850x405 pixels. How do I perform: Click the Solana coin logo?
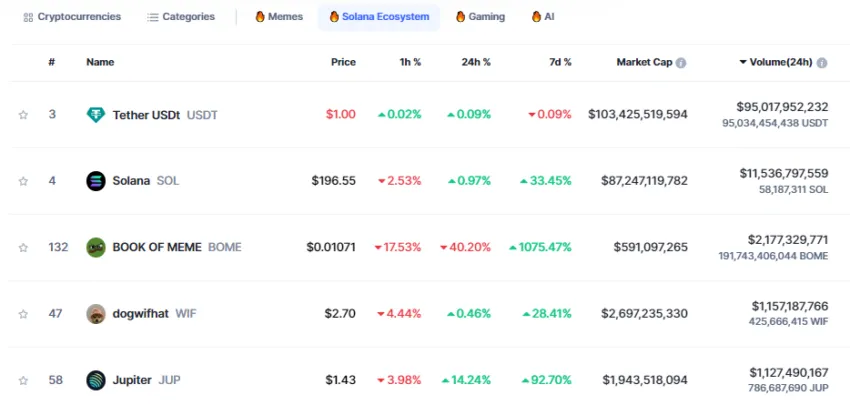96,181
